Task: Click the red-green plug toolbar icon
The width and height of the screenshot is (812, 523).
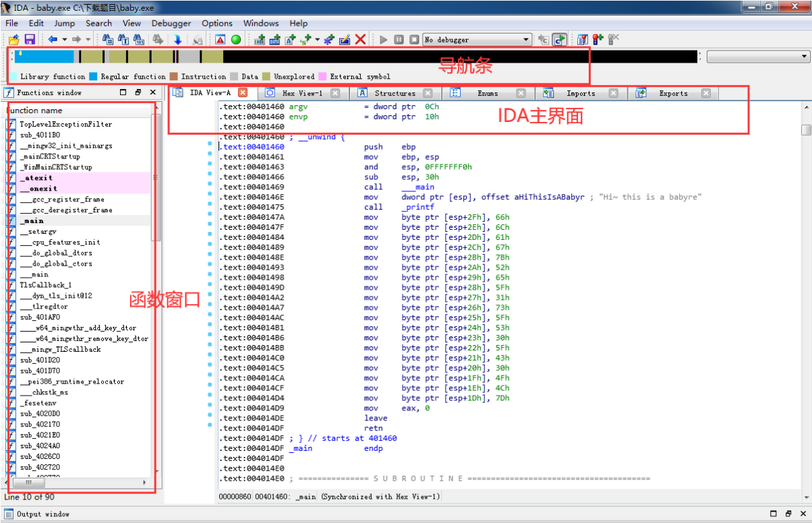Action: pyautogui.click(x=598, y=40)
